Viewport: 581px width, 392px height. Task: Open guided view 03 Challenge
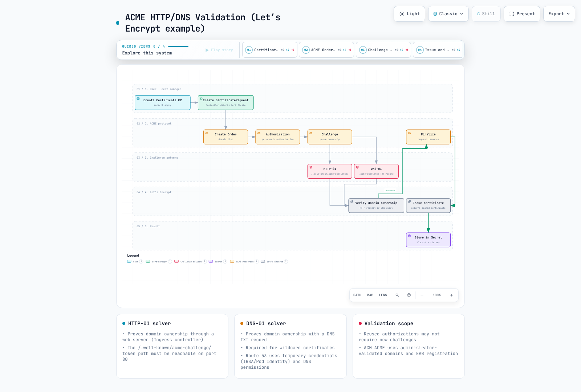pos(383,50)
